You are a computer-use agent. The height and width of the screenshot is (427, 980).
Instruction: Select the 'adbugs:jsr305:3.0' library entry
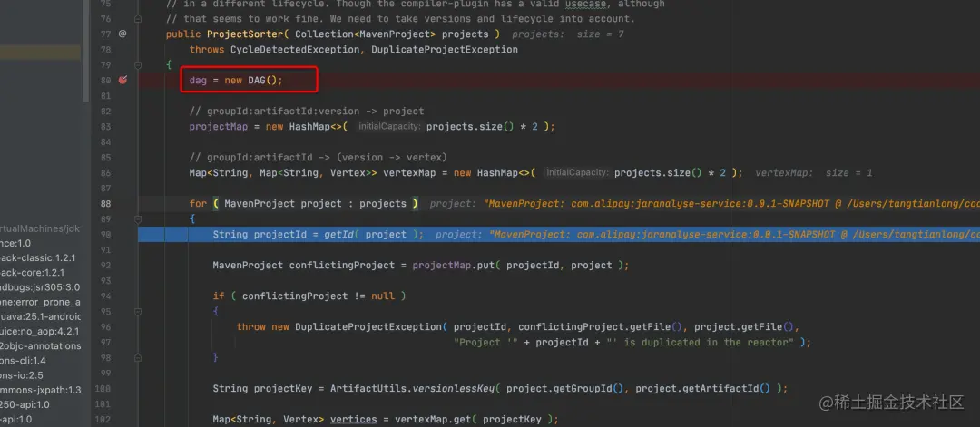click(40, 287)
